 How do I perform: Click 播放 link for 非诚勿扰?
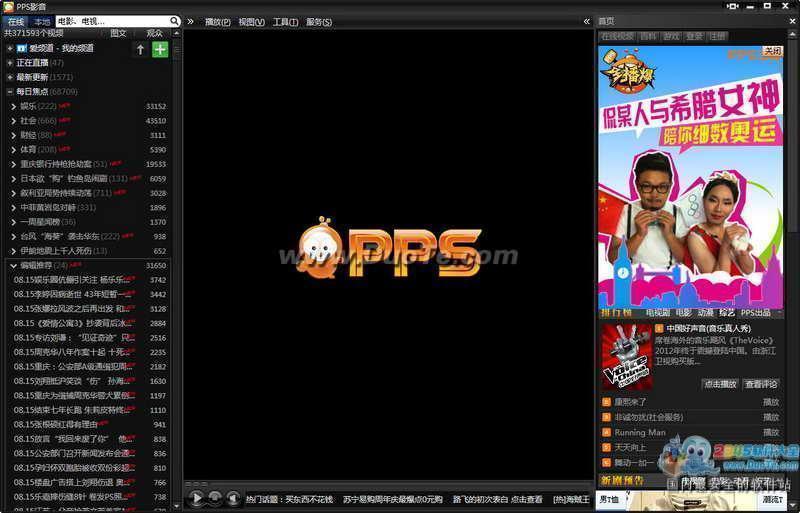[771, 417]
